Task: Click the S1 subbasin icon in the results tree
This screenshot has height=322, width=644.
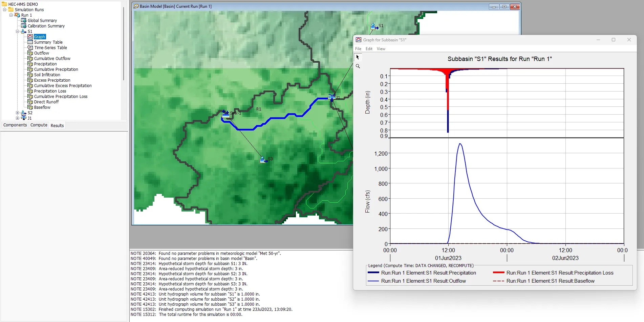Action: (x=24, y=31)
